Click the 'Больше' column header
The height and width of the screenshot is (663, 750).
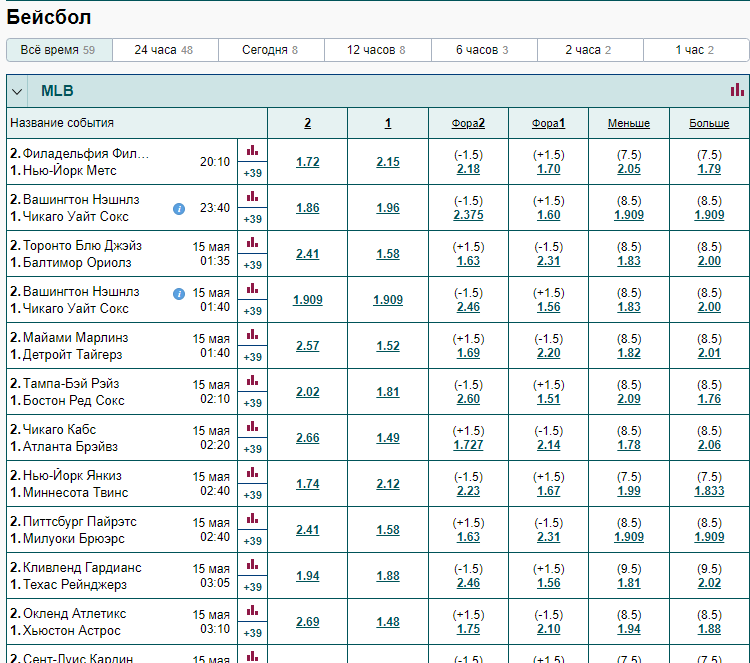pos(709,123)
